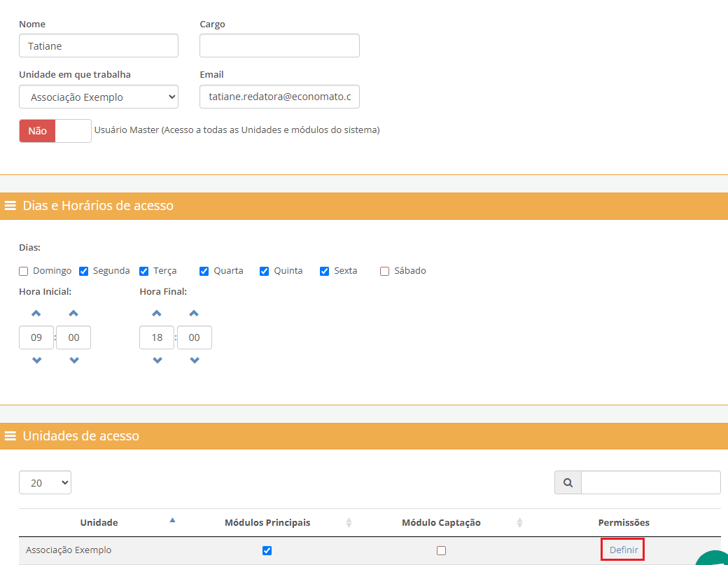Check the Sábado checkbox

(384, 271)
